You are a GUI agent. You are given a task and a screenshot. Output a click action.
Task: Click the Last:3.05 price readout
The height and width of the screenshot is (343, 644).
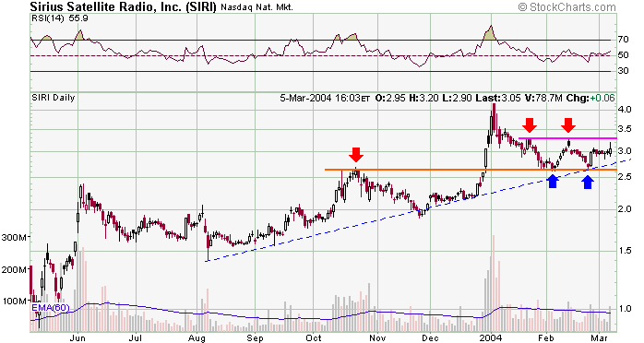tap(498, 98)
